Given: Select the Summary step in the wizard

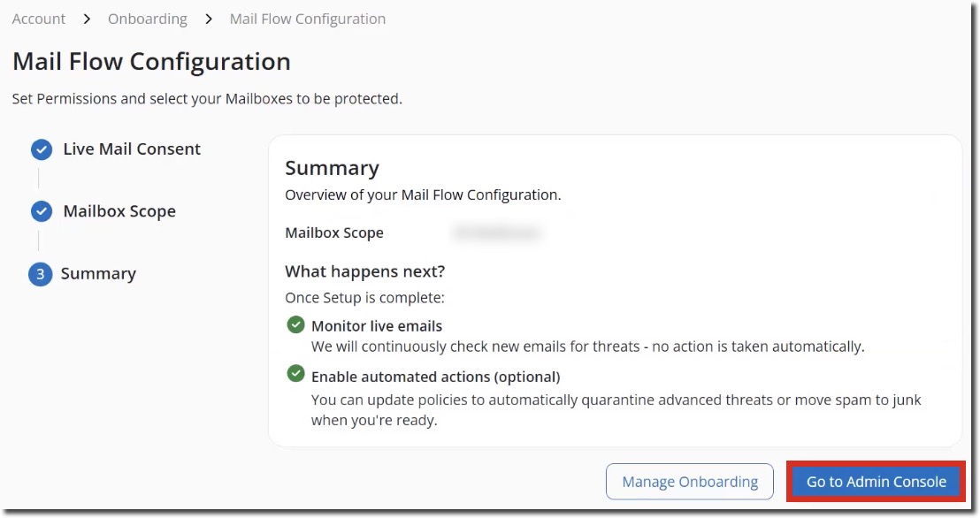Looking at the screenshot, I should tap(97, 274).
